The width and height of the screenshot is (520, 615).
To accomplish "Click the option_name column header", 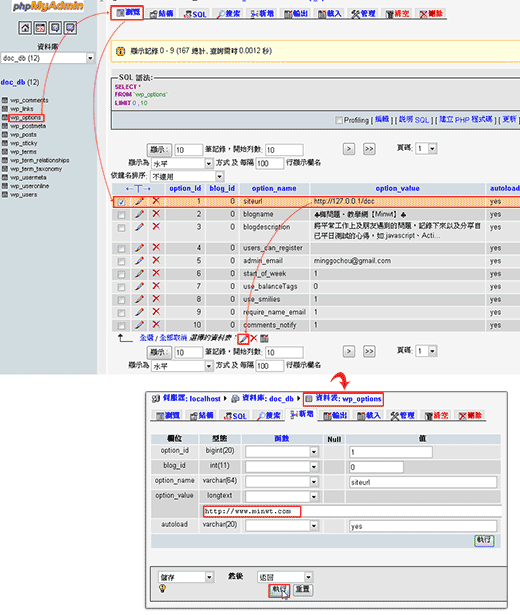I will click(274, 188).
